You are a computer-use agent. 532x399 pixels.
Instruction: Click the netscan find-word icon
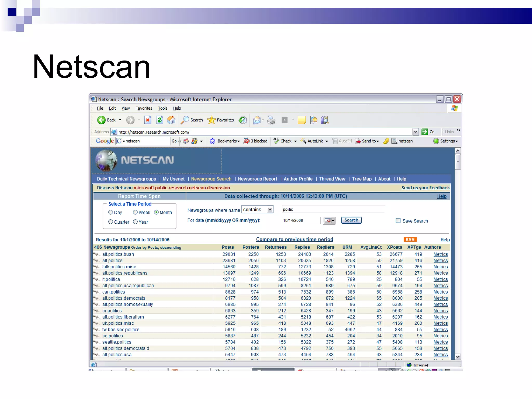[394, 141]
